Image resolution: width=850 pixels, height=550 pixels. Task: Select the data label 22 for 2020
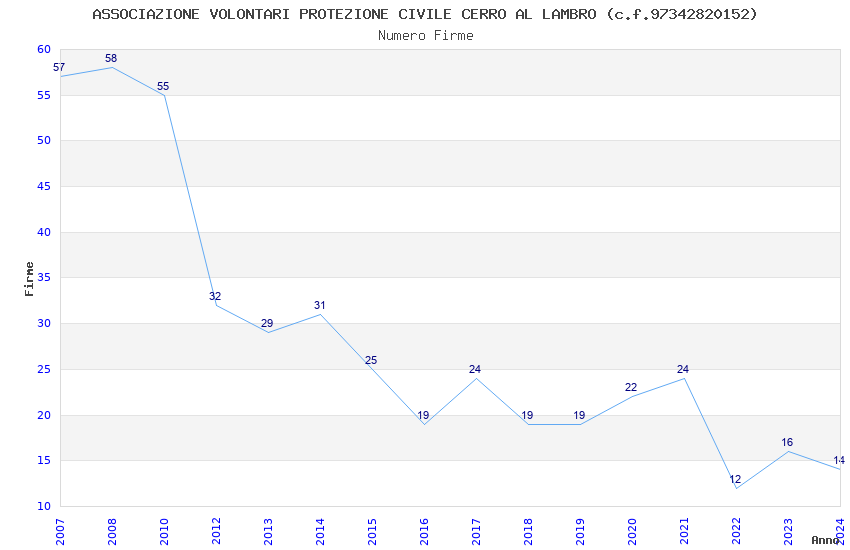631,387
